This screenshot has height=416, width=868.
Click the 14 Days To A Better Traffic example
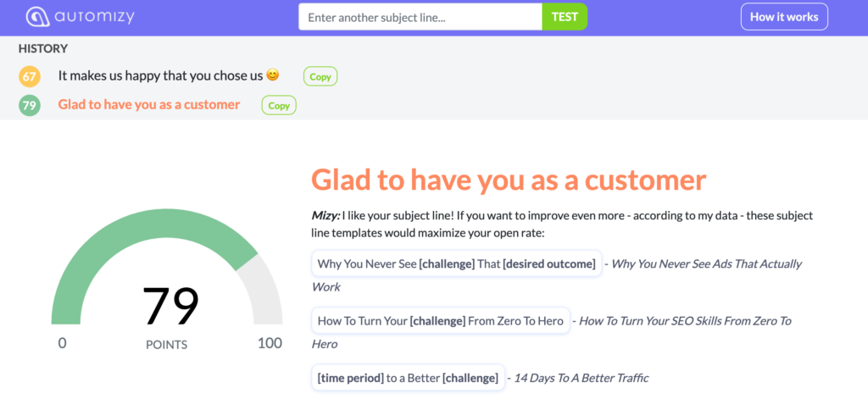[581, 378]
